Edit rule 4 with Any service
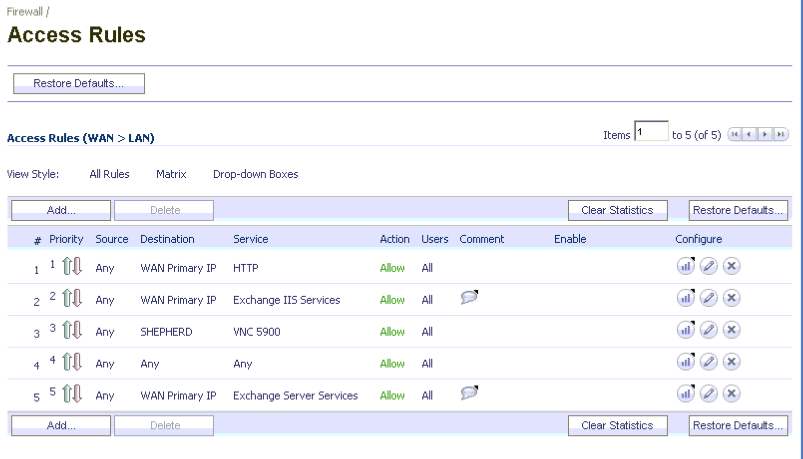The width and height of the screenshot is (803, 459). tap(708, 361)
